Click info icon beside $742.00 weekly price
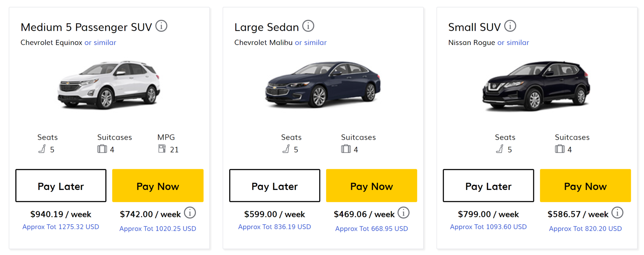 coord(190,213)
